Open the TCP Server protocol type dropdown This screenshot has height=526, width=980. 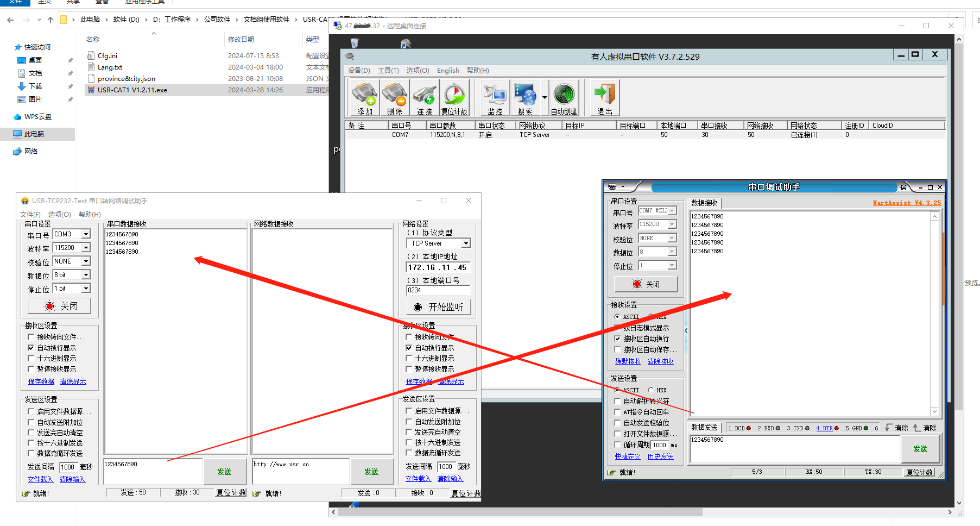tap(466, 243)
